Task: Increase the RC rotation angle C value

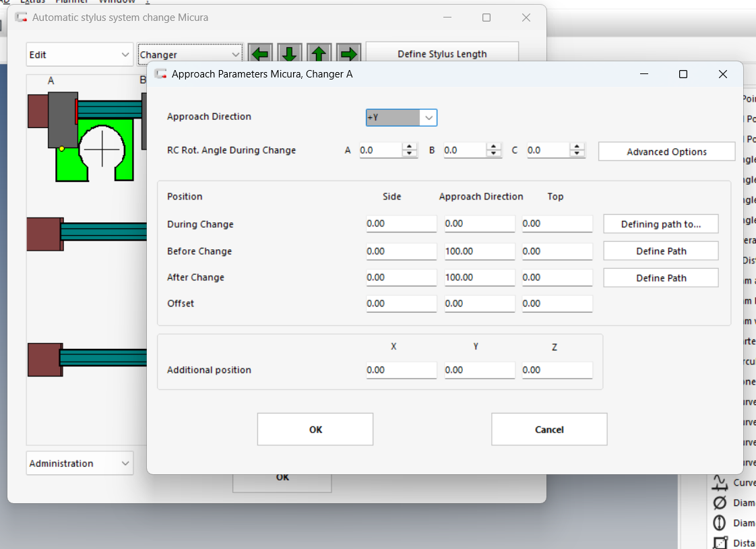Action: coord(577,147)
